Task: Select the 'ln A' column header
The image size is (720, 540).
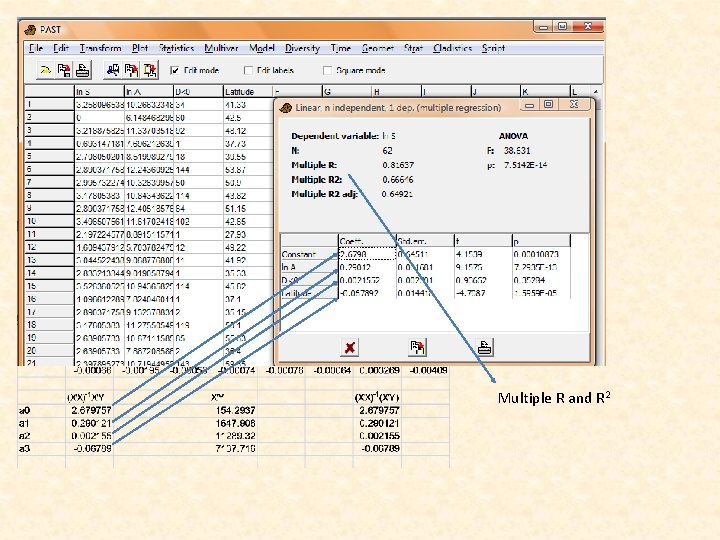Action: (149, 91)
